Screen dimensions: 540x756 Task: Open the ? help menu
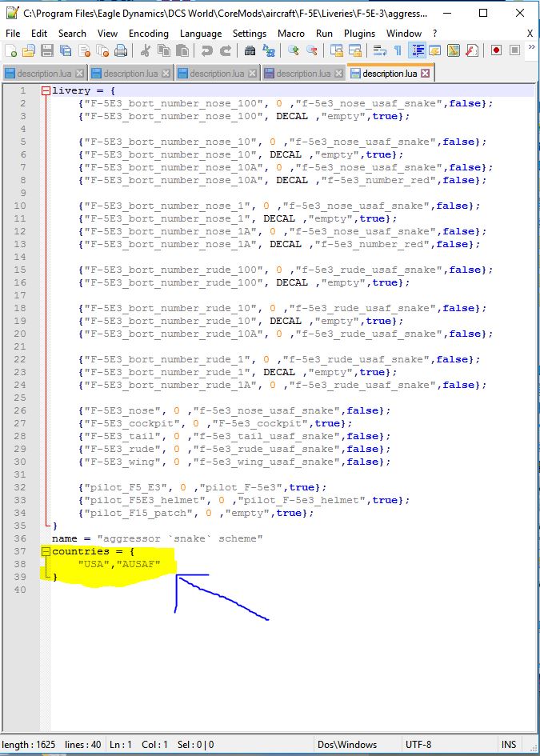point(434,34)
